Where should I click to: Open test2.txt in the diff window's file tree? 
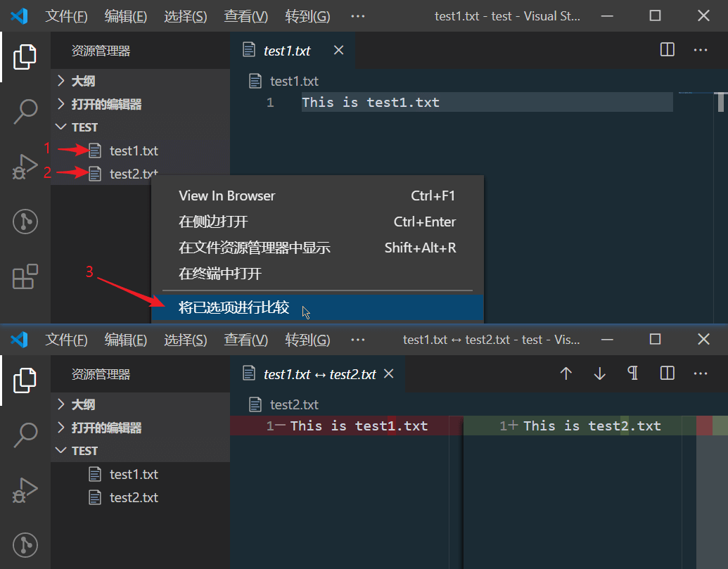tap(134, 497)
